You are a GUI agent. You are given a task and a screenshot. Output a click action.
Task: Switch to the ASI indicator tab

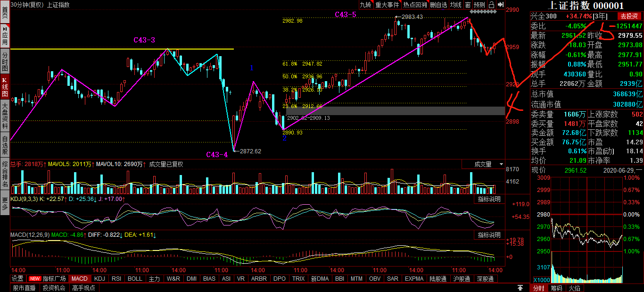pos(226,279)
